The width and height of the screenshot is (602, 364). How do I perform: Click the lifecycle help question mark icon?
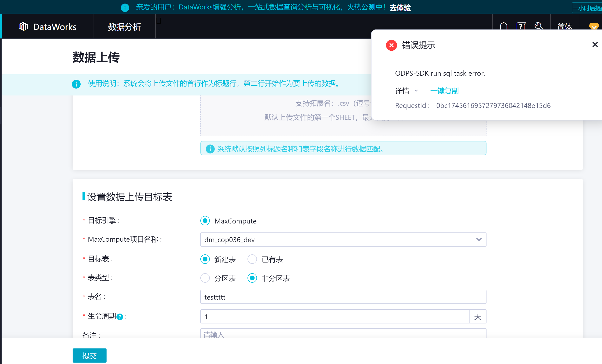[x=120, y=317]
